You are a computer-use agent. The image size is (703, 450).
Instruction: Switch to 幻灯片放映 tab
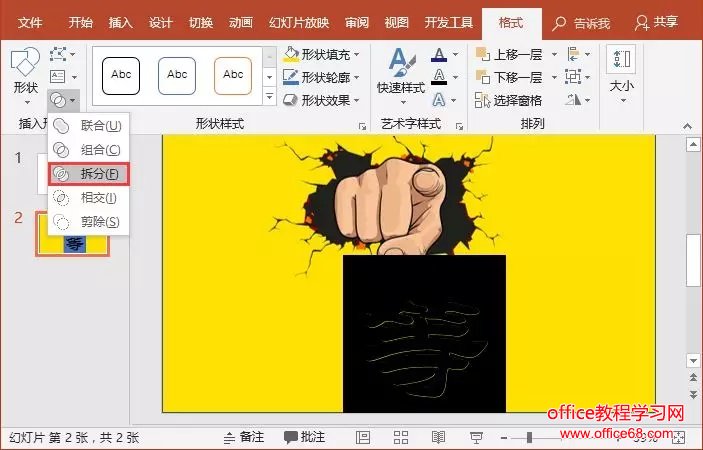(x=299, y=22)
